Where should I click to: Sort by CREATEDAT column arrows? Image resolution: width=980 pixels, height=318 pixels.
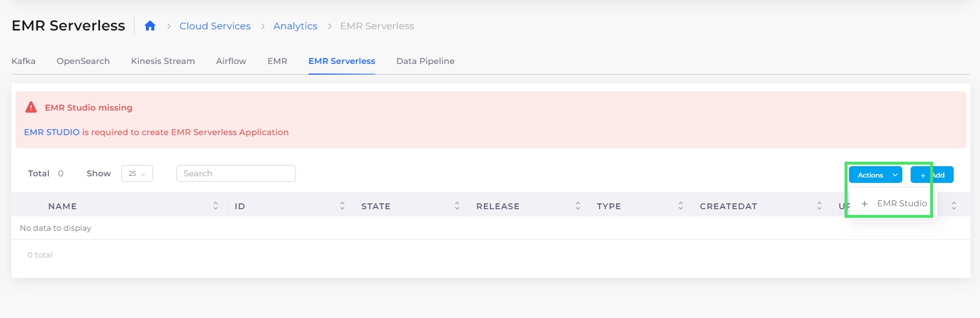[819, 206]
